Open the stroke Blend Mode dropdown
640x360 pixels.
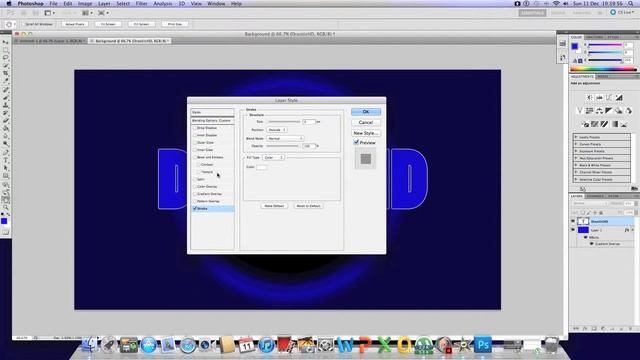(285, 138)
